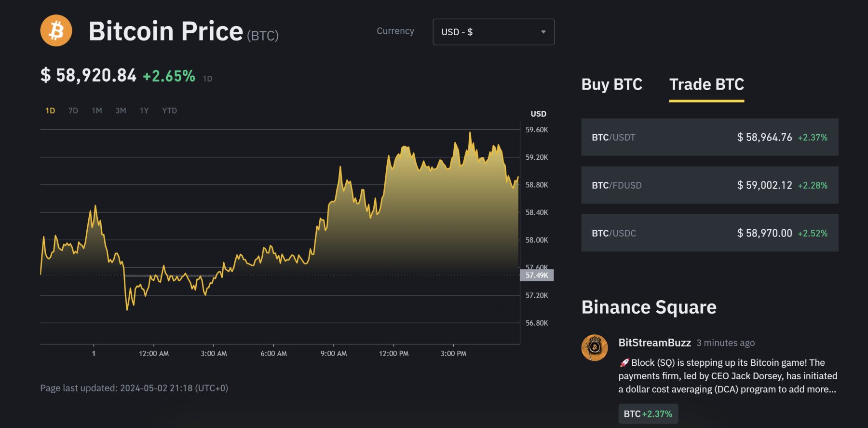Viewport: 868px width, 428px height.
Task: Open the Currency USD dropdown
Action: point(493,32)
